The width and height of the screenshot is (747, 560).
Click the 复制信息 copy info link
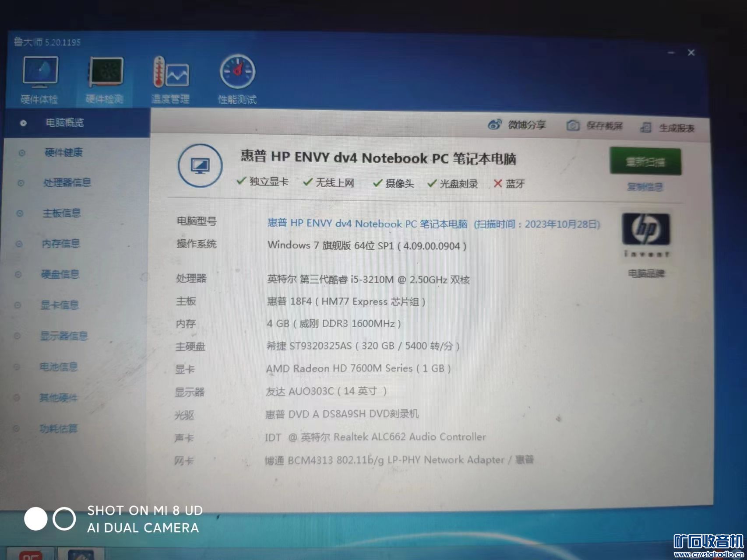pyautogui.click(x=645, y=187)
